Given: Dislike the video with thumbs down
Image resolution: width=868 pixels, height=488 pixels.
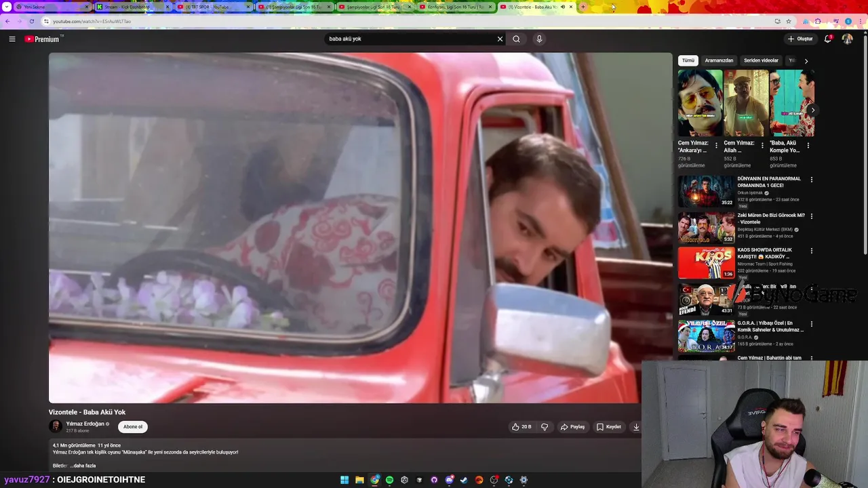Looking at the screenshot, I should [x=544, y=427].
